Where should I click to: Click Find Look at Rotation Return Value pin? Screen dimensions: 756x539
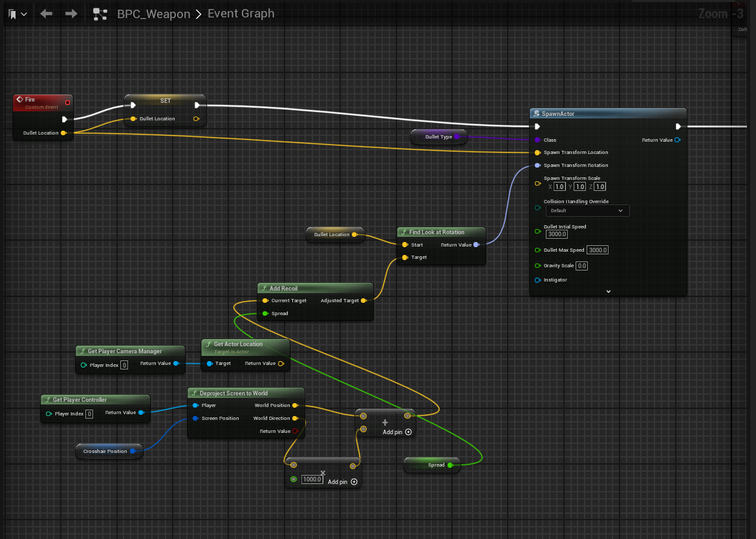[x=477, y=245]
